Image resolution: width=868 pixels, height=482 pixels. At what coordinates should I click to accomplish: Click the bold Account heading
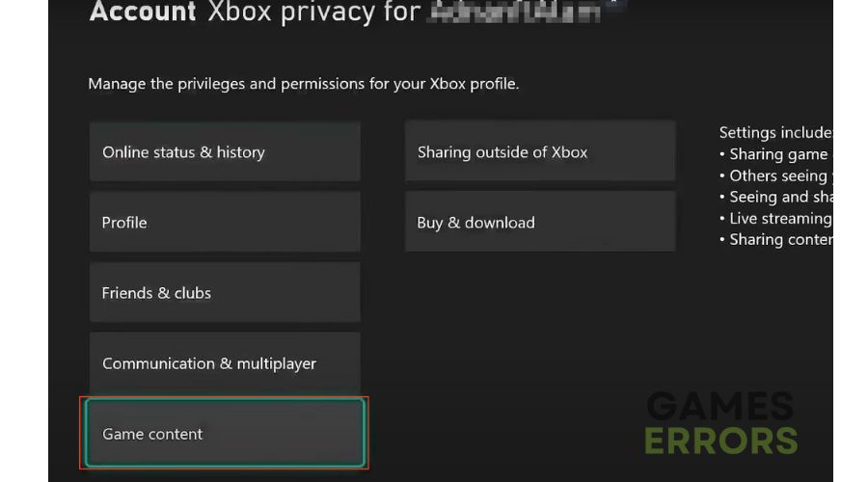(143, 11)
